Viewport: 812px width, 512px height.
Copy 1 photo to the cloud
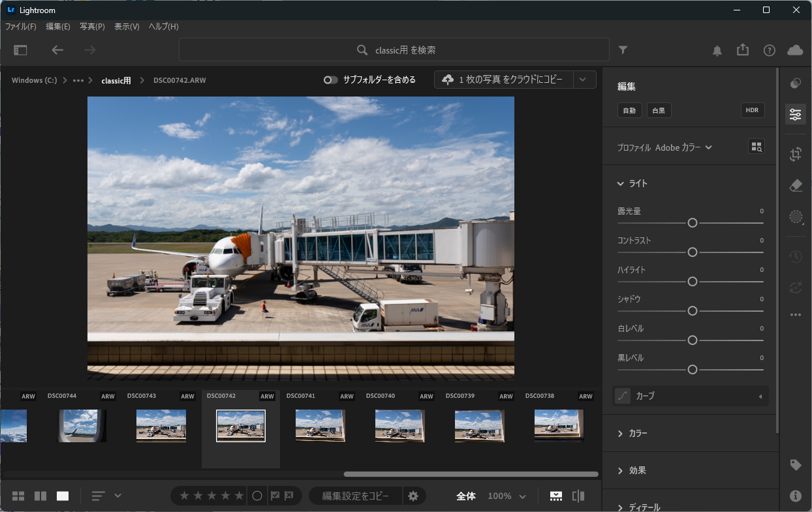pos(504,80)
